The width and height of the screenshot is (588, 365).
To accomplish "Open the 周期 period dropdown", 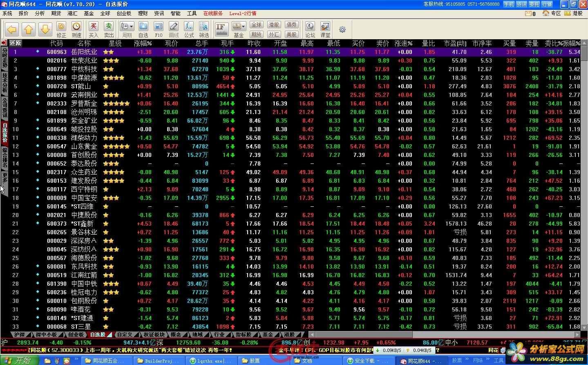I will [127, 30].
